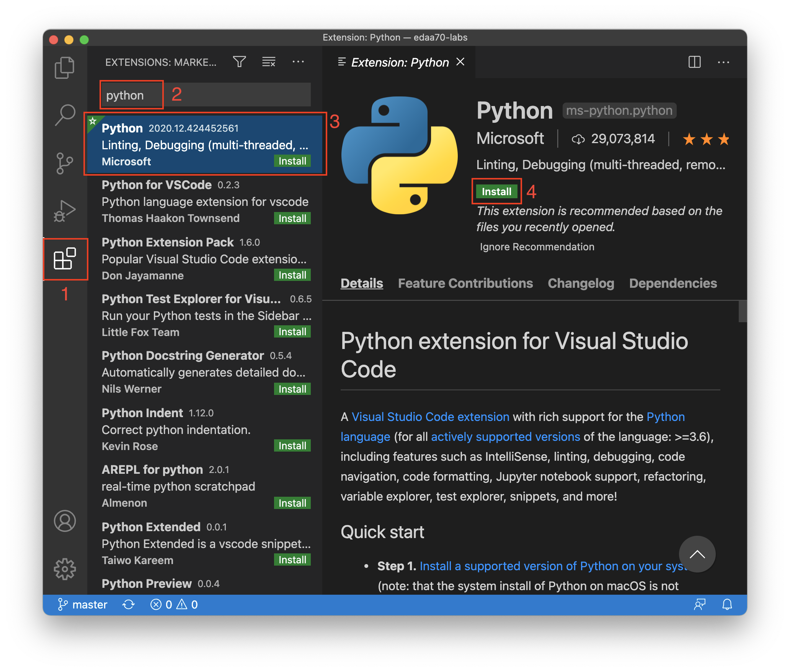Install Python Extension Pack
This screenshot has height=672, width=790.
coord(292,275)
